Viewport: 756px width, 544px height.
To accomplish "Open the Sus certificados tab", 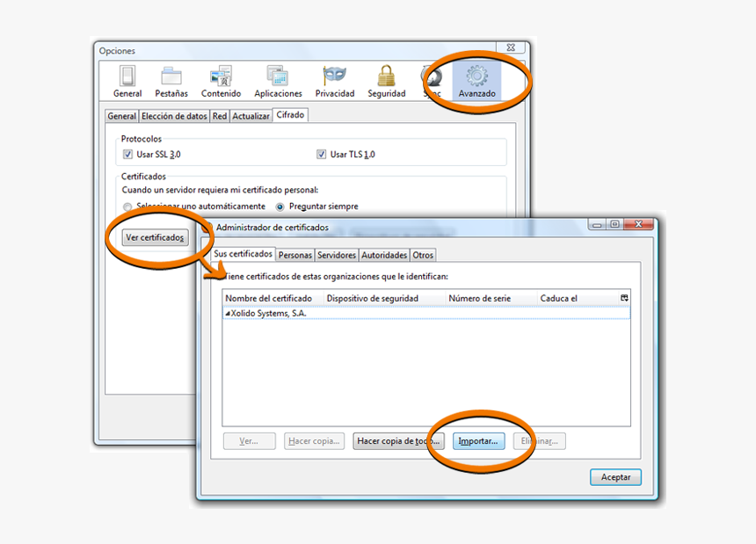I will click(x=243, y=253).
